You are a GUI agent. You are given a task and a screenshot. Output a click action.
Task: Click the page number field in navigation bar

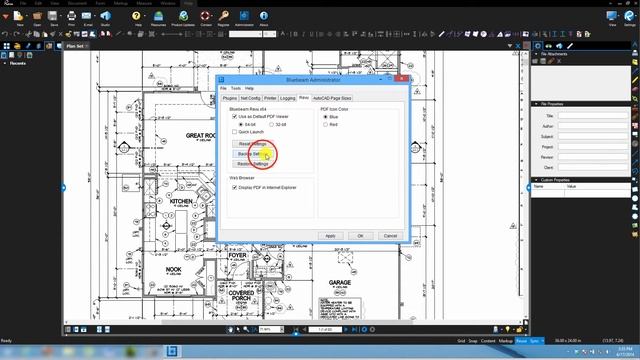click(x=325, y=329)
